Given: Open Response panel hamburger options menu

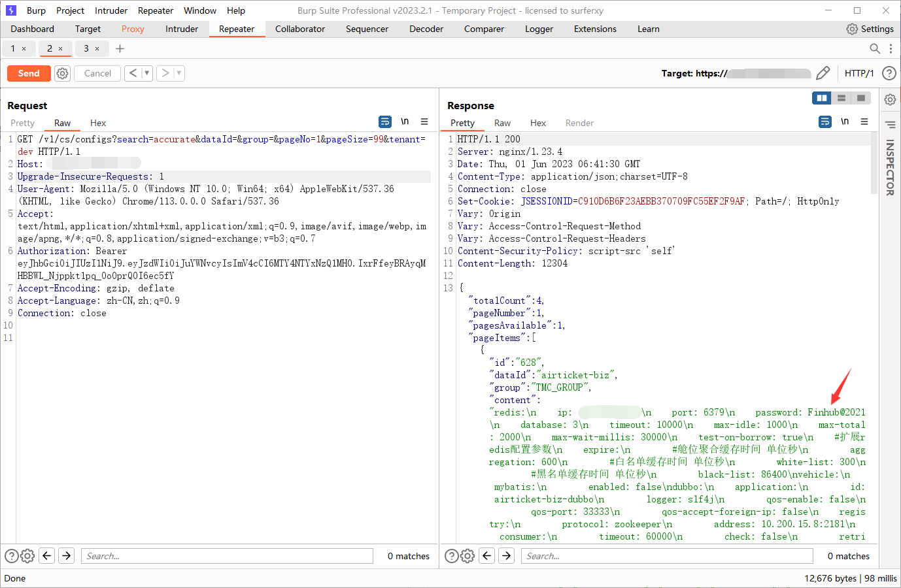Looking at the screenshot, I should 864,122.
